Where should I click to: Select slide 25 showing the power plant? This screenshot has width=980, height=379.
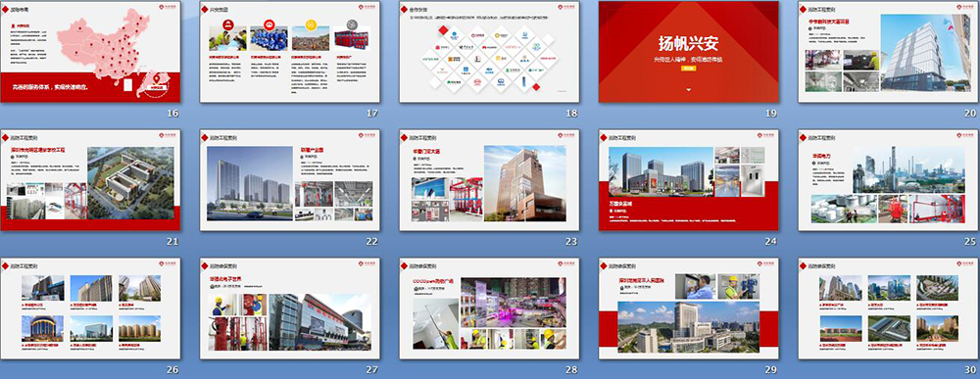(x=888, y=180)
